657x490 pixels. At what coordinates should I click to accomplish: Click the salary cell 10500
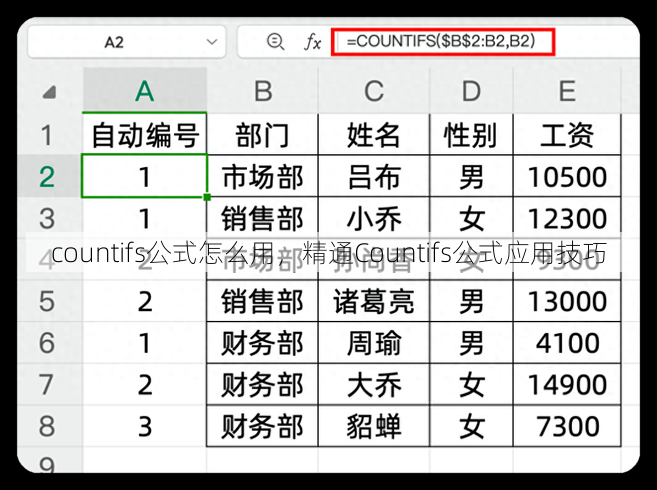pos(567,176)
